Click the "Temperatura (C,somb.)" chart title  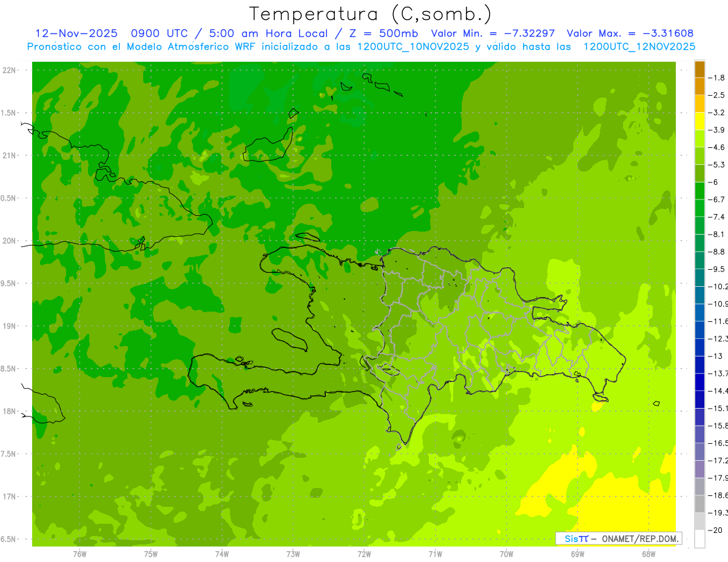(371, 14)
